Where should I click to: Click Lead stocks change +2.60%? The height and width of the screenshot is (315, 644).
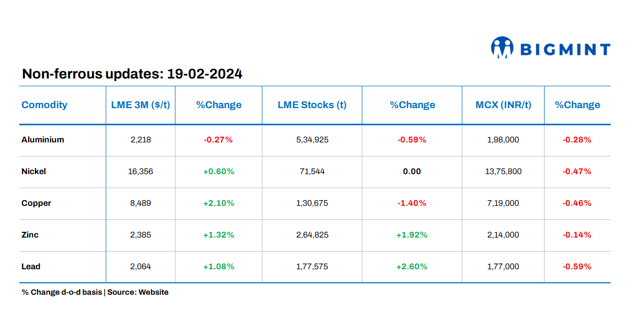(412, 266)
